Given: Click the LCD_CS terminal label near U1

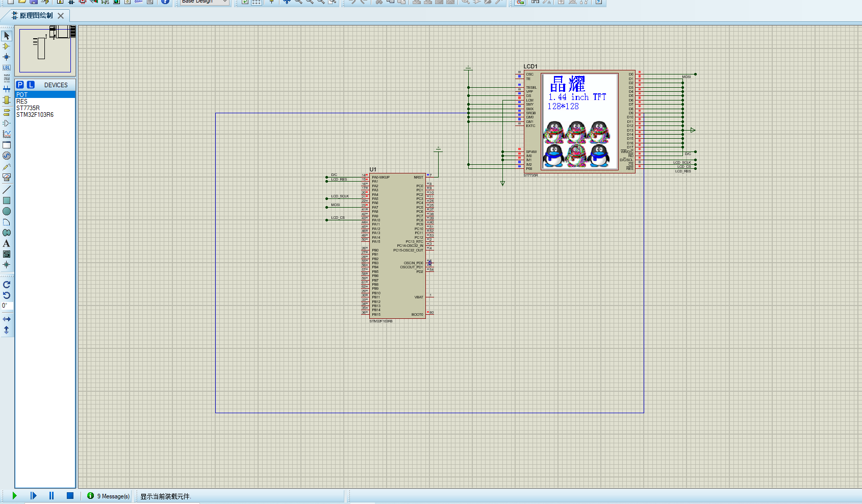Looking at the screenshot, I should click(x=338, y=218).
